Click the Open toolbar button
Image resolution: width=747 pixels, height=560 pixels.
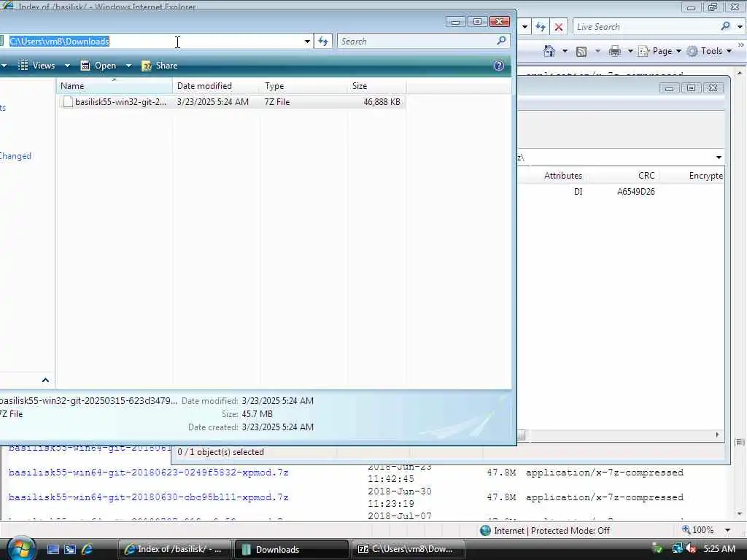point(98,65)
